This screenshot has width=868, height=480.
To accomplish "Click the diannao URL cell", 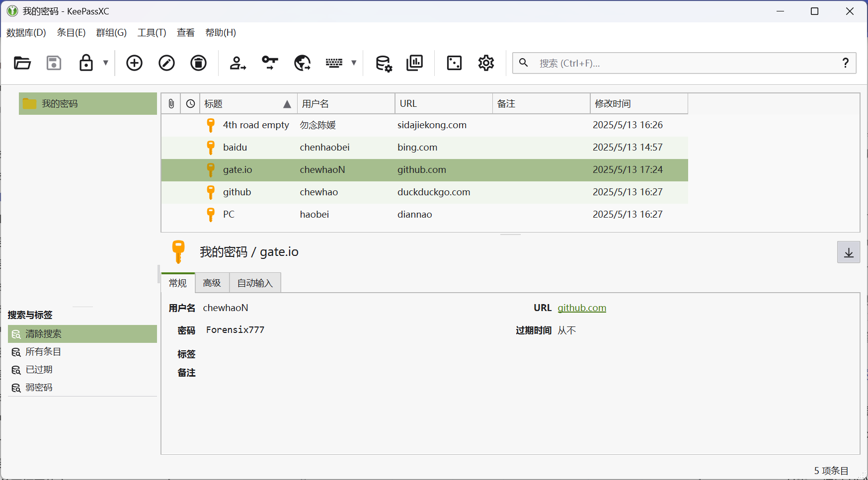I will [x=415, y=215].
